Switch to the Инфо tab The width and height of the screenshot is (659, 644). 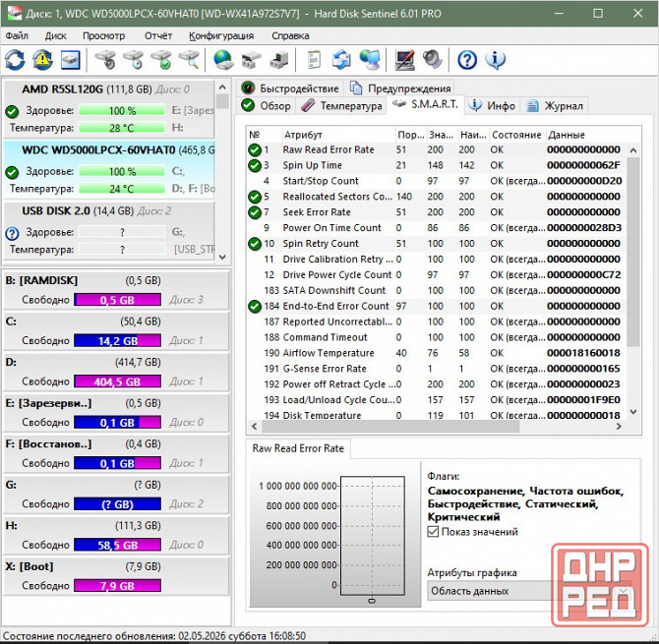[492, 105]
